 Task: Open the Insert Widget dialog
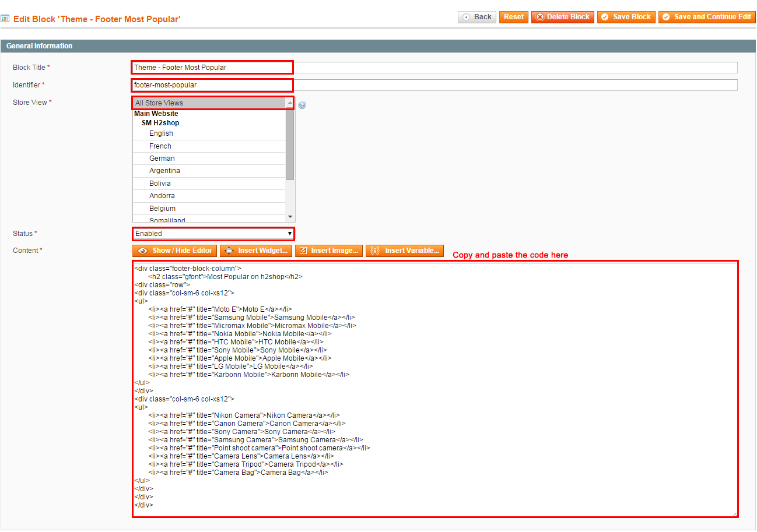pos(256,251)
